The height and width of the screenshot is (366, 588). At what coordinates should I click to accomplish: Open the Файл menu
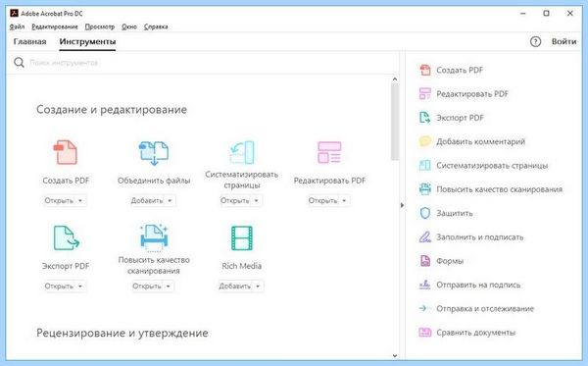click(x=17, y=26)
